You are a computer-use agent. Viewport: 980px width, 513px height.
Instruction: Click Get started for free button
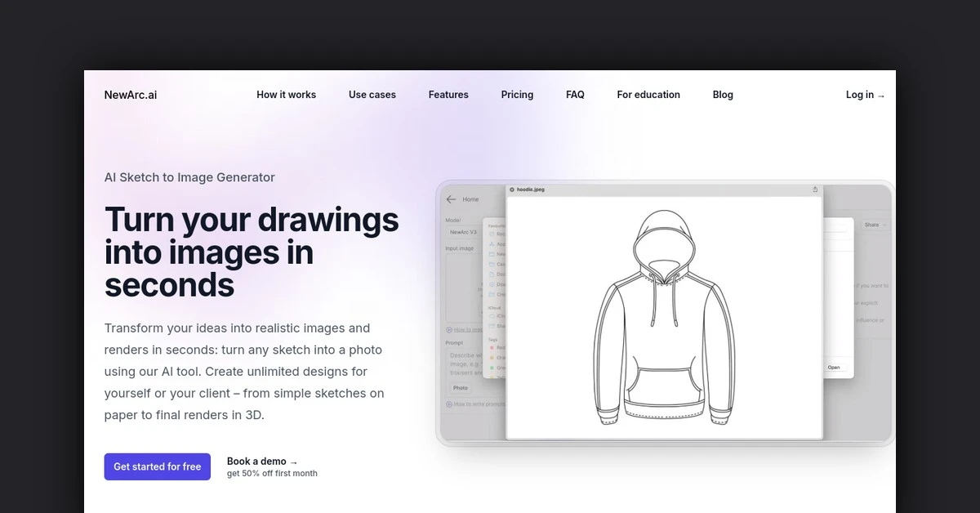157,466
